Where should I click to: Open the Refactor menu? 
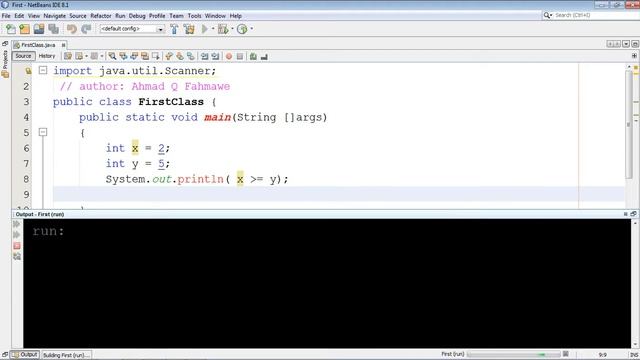pos(101,16)
